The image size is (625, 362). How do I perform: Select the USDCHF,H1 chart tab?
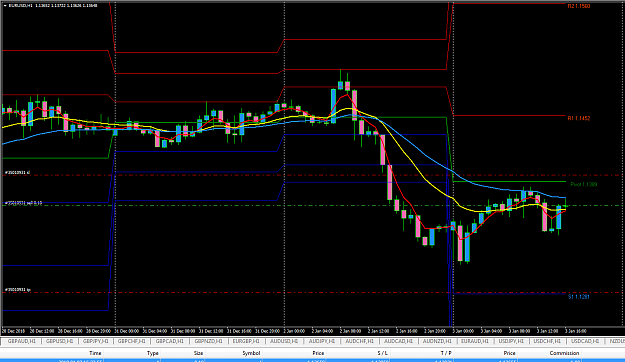[547, 341]
